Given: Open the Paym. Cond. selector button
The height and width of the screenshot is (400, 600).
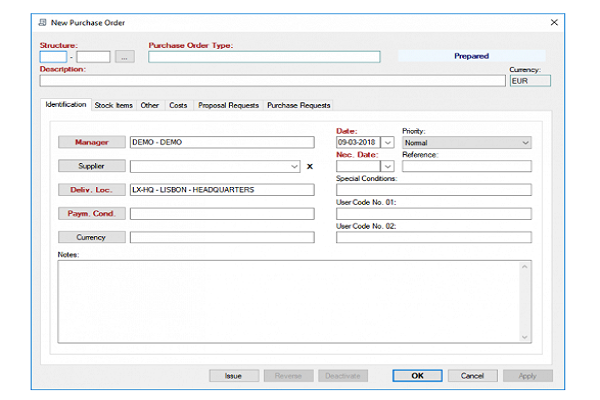Looking at the screenshot, I should pos(92,214).
